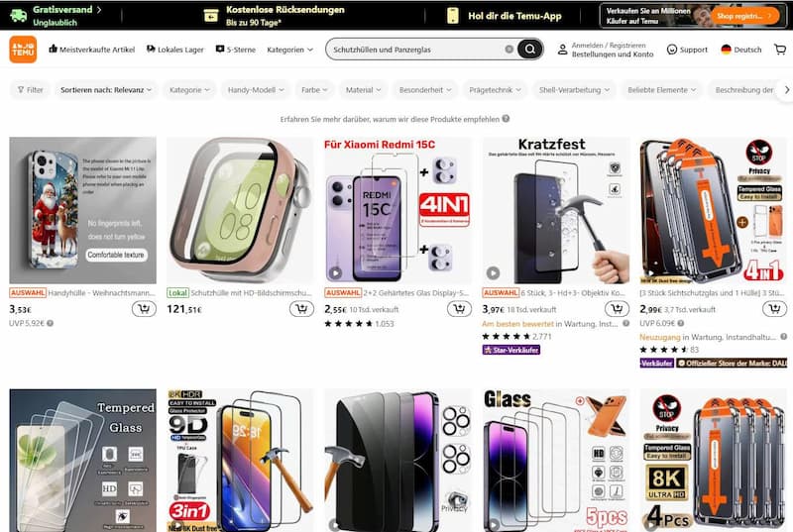Screen dimensions: 793x532
Task: Click help icon next to product recommendation notice
Action: pyautogui.click(x=506, y=119)
